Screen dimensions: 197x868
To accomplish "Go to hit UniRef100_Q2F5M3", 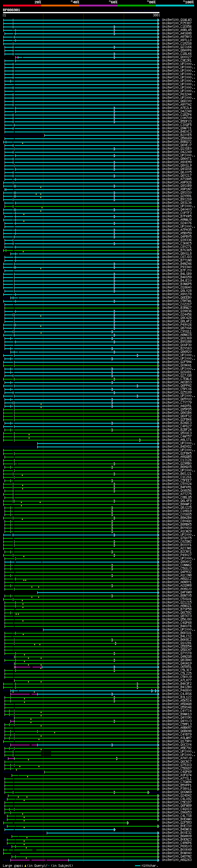I will point(177,822).
